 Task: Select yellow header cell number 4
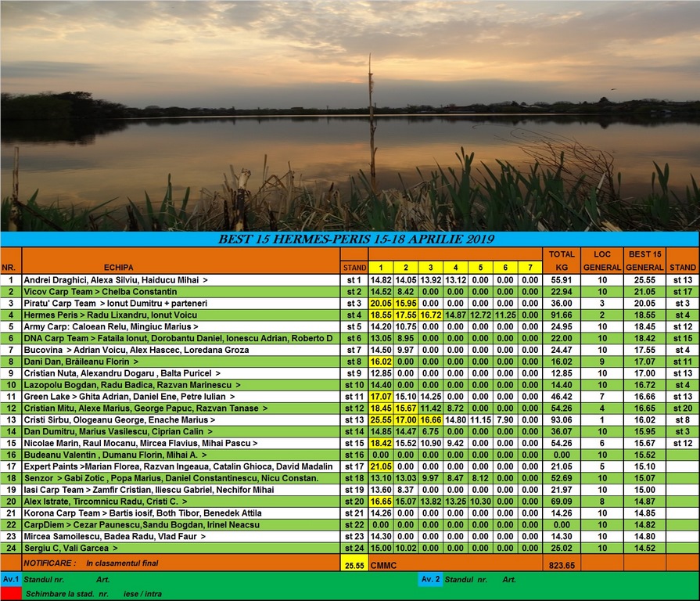[x=455, y=268]
